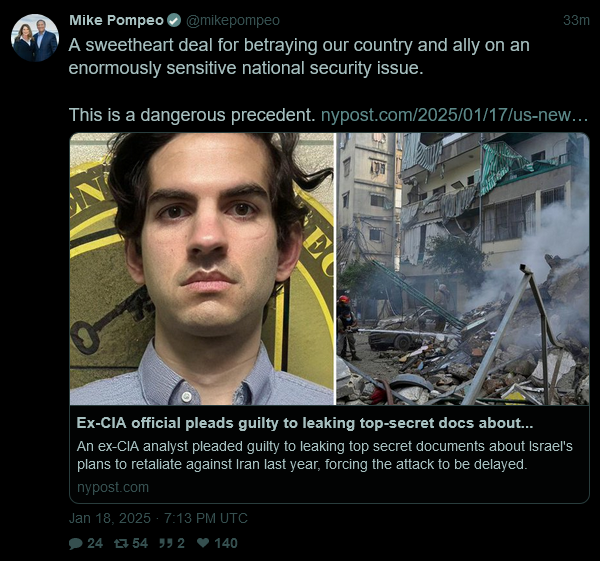Open Mike Pompeo's profile avatar

(35, 38)
